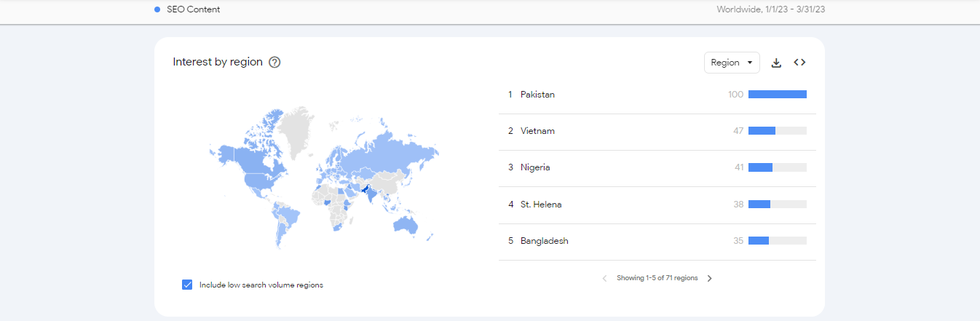Toggle Include low search volume regions checkbox
This screenshot has height=321, width=980.
click(187, 285)
